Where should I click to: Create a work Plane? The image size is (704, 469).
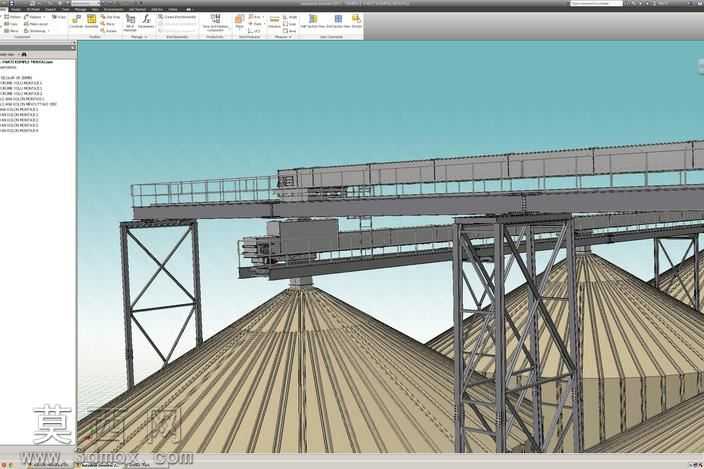239,21
